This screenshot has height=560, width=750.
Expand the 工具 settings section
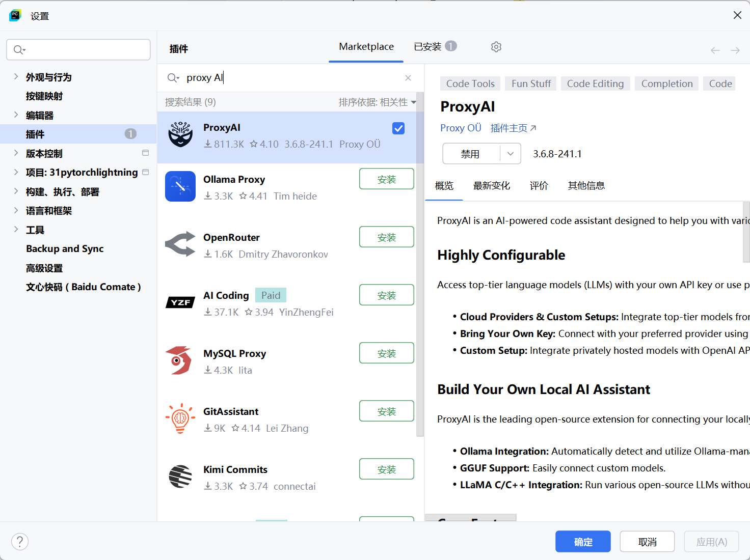pos(16,229)
